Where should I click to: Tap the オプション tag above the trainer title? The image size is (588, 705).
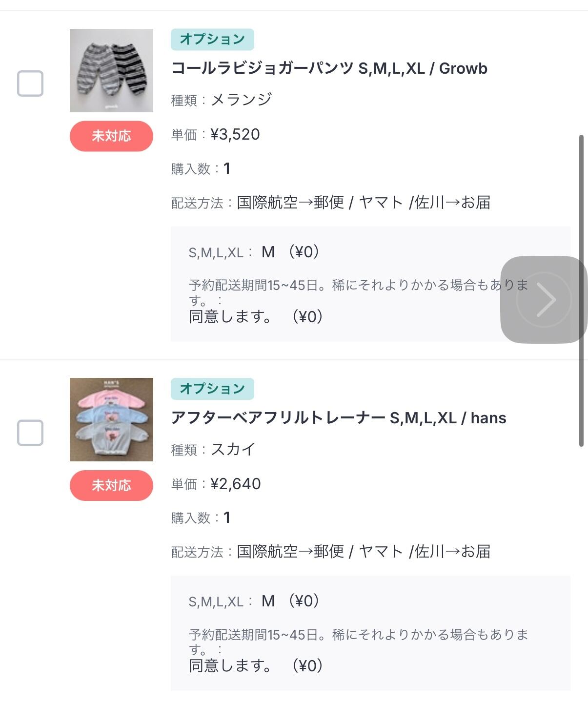[x=212, y=389]
